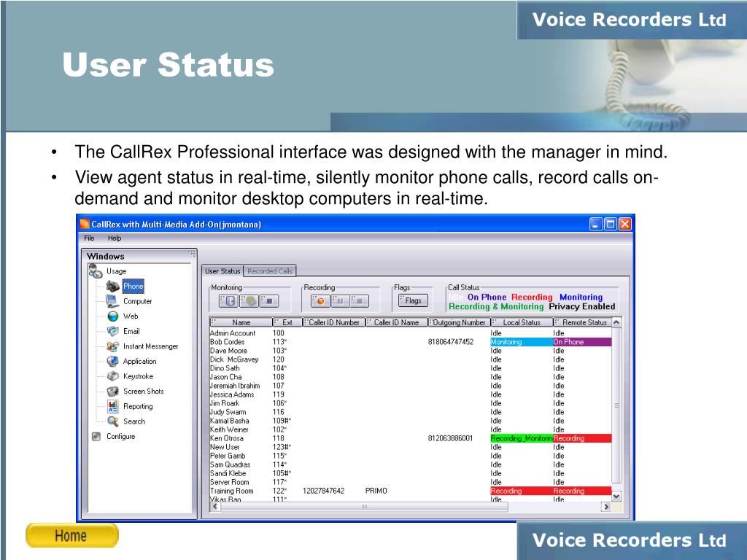Click horizontal scrollbar right arrow
The image size is (747, 560).
tap(606, 507)
